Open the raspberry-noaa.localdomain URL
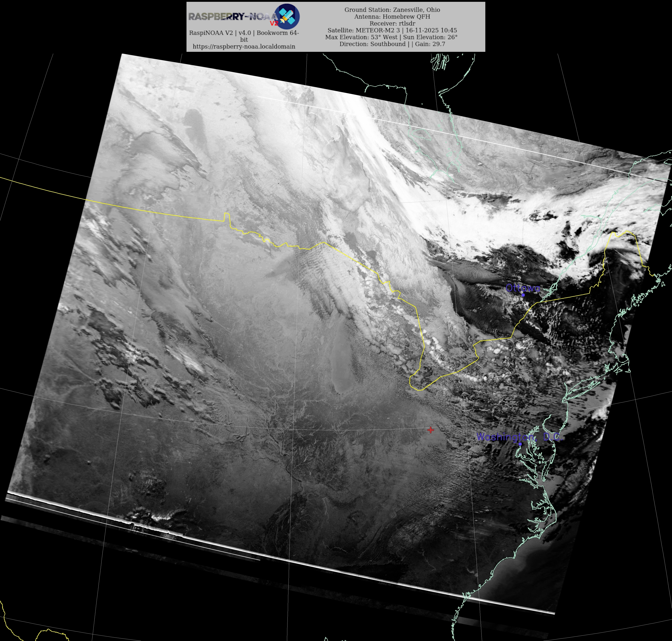Screen dimensions: 672x641 (244, 46)
